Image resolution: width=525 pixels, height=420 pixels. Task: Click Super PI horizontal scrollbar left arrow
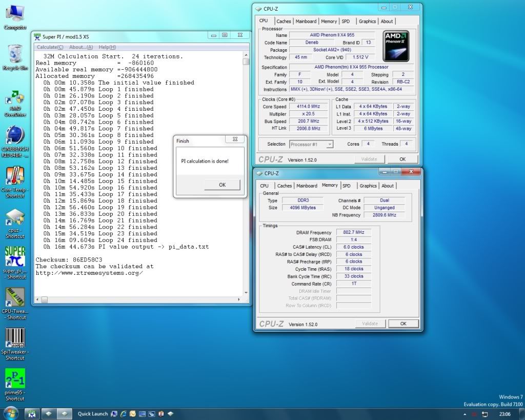pos(37,299)
